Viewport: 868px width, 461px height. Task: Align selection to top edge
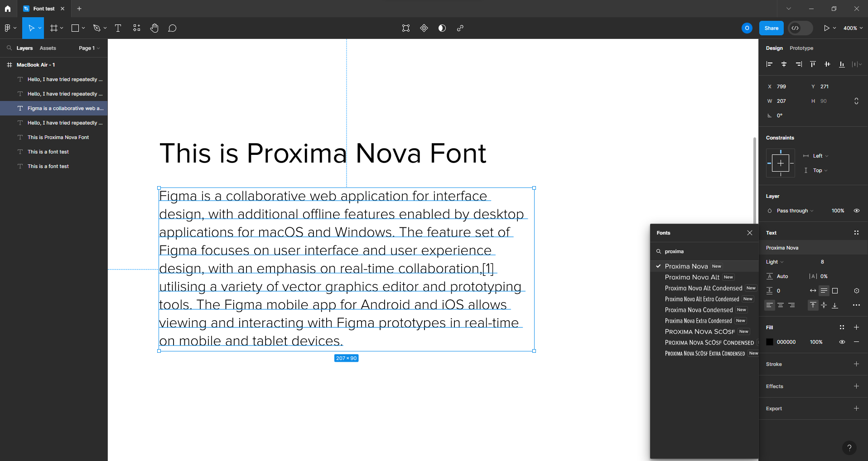point(813,64)
